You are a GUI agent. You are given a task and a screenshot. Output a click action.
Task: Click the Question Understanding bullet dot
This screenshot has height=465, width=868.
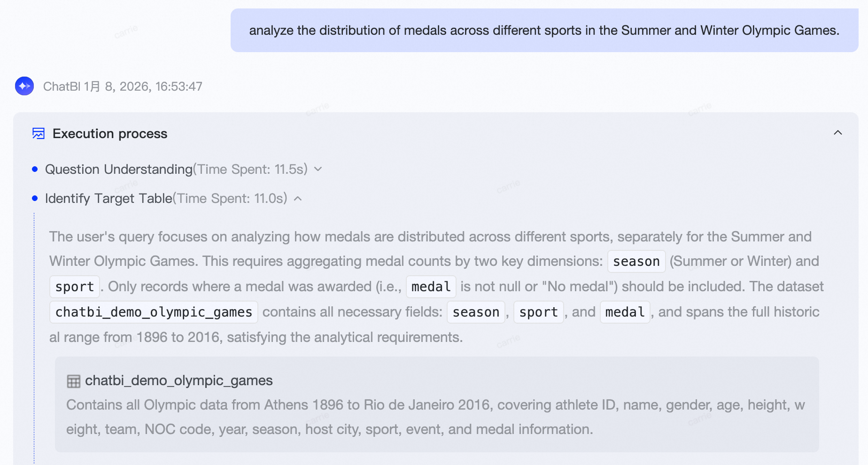pyautogui.click(x=35, y=170)
